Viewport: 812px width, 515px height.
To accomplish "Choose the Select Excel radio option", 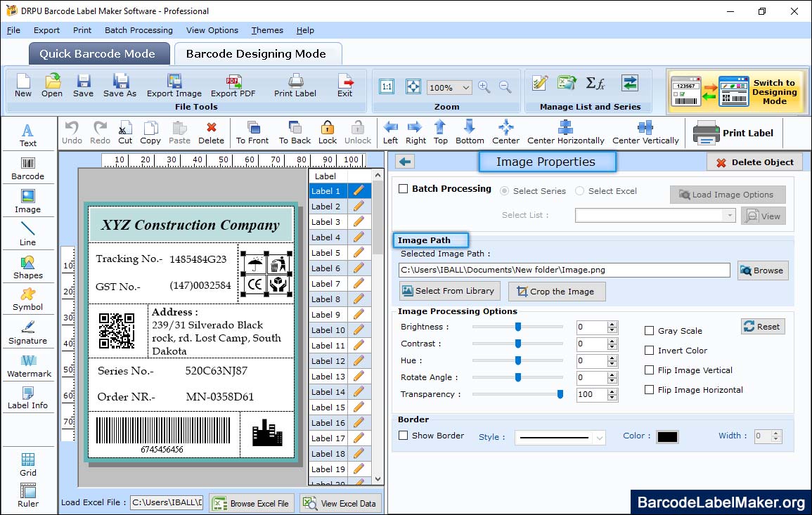I will click(x=579, y=191).
